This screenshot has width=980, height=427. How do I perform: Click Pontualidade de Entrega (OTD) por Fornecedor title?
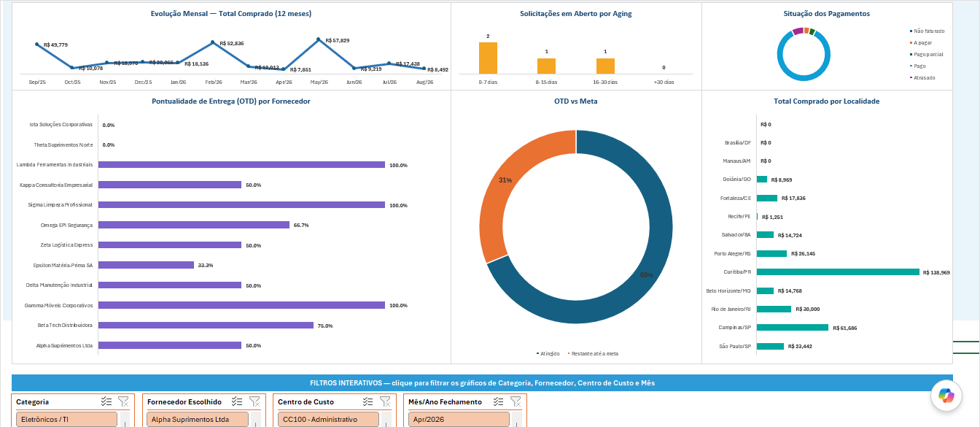[x=231, y=101]
